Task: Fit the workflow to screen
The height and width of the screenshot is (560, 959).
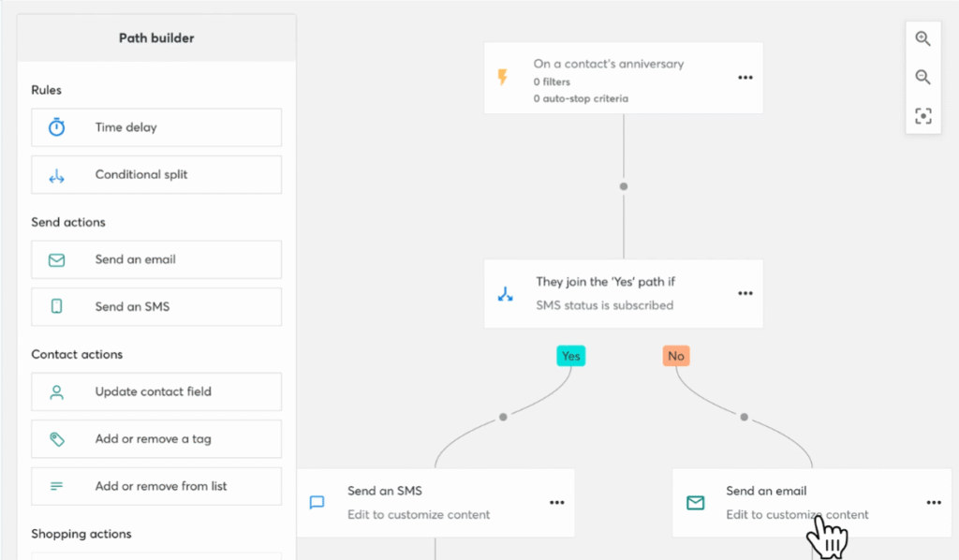Action: point(923,115)
